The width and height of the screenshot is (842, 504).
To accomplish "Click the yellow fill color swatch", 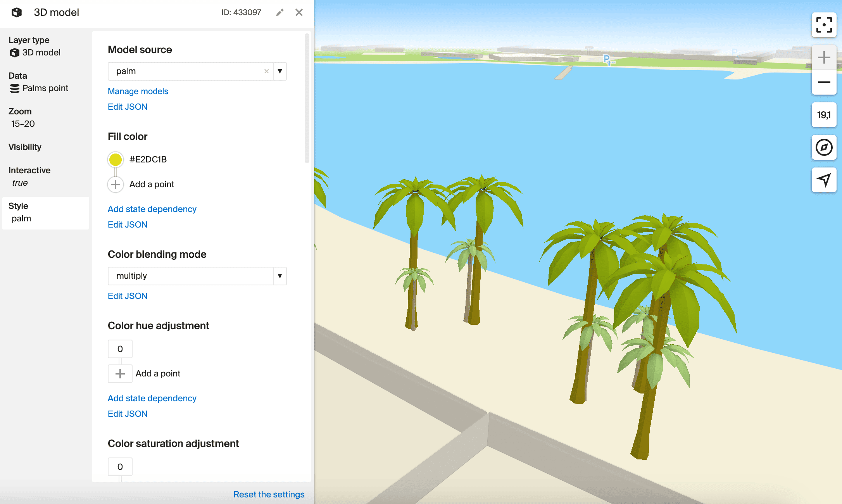I will tap(116, 159).
